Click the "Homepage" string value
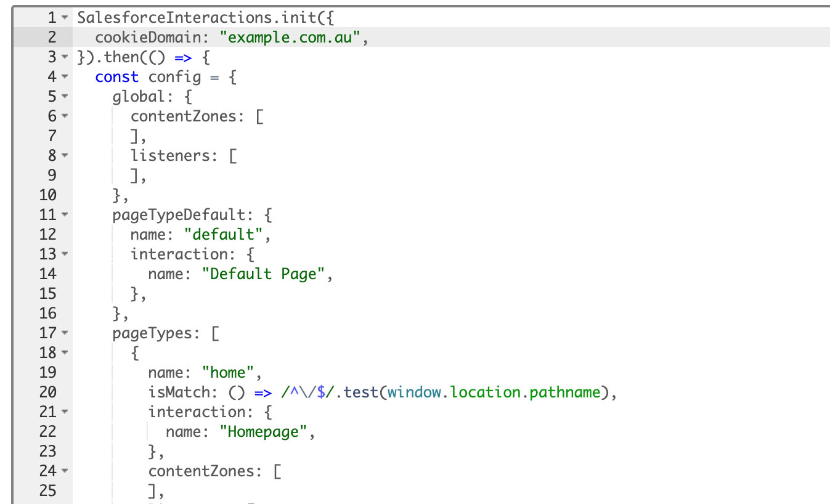 click(264, 432)
